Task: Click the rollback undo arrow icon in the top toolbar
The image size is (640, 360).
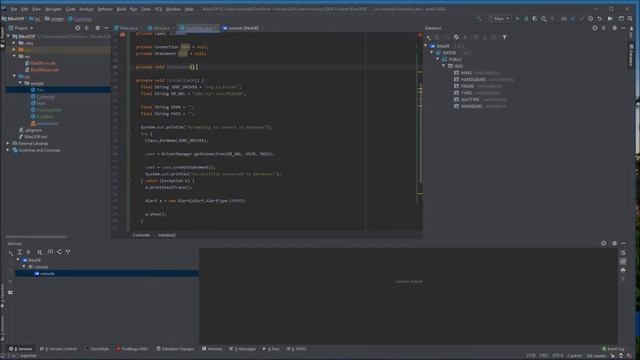Action: point(599,19)
